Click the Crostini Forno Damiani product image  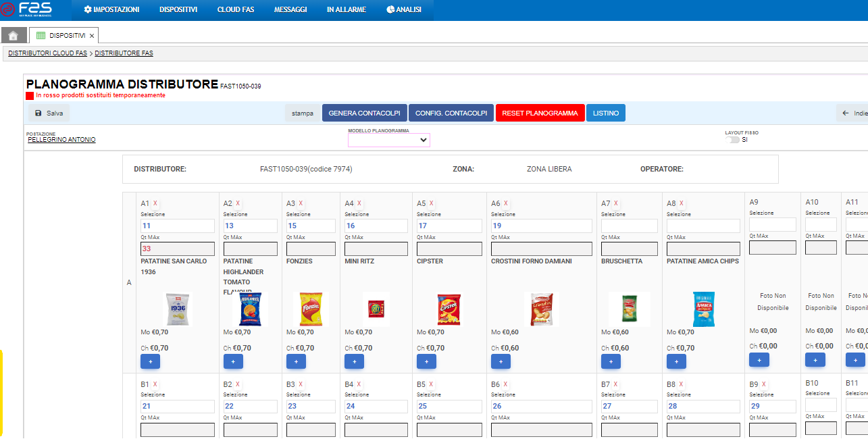(x=542, y=309)
